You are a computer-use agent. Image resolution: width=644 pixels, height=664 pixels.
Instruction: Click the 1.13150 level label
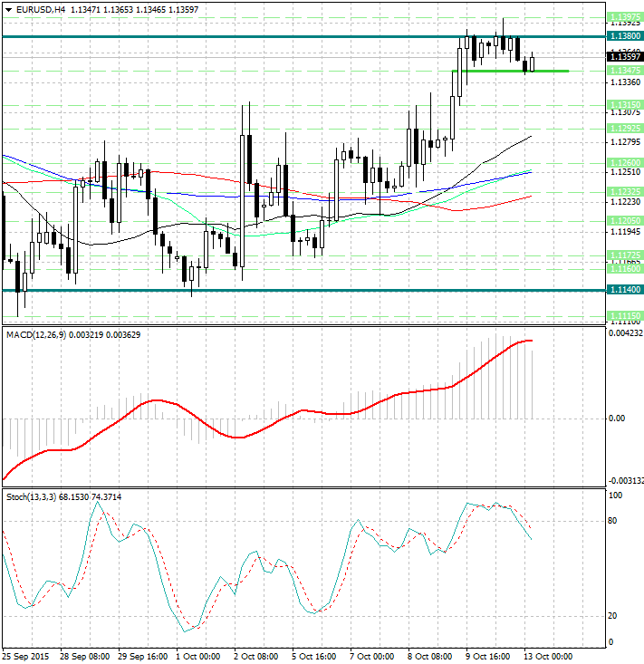(626, 105)
